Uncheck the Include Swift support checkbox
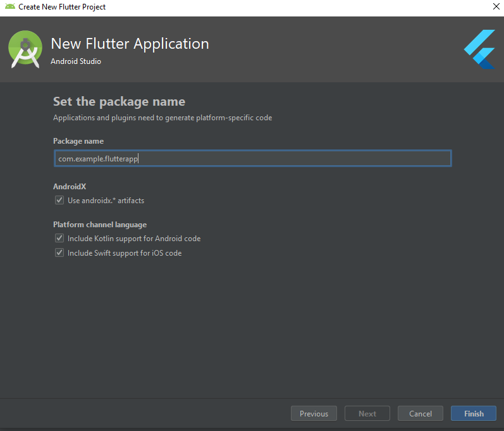The width and height of the screenshot is (504, 431). click(x=59, y=253)
